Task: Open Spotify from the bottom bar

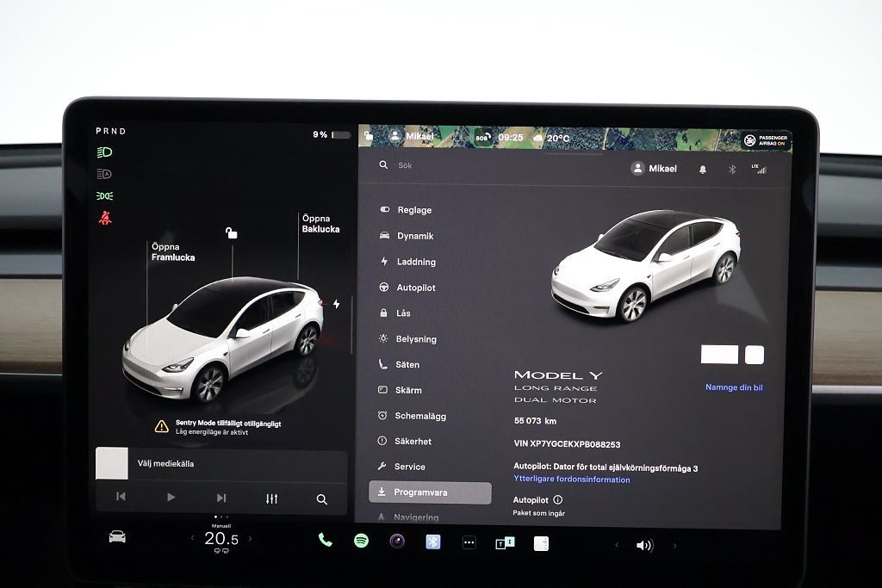Action: click(361, 541)
